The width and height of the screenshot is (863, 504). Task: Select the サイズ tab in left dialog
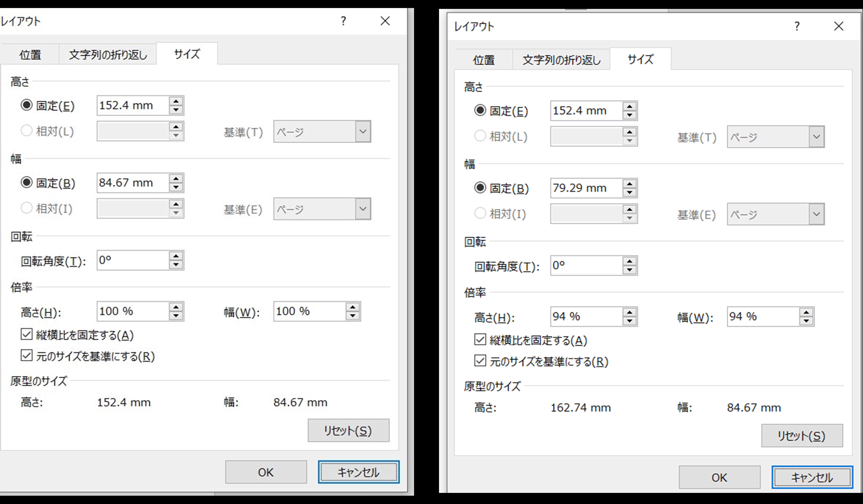tap(187, 54)
